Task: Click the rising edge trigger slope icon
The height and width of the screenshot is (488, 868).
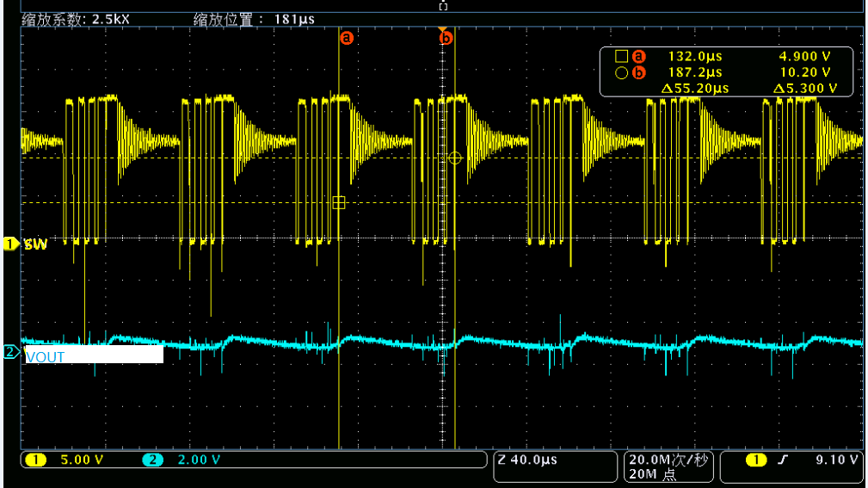Action: click(783, 460)
